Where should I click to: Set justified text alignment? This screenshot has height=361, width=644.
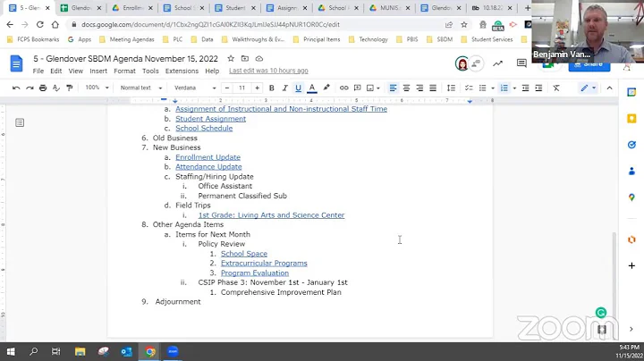point(433,88)
